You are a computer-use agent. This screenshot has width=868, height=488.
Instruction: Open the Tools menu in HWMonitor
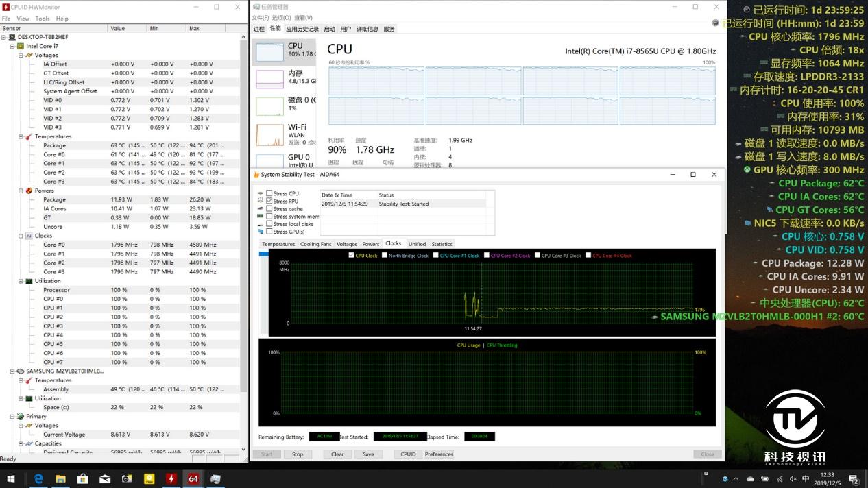tap(43, 19)
